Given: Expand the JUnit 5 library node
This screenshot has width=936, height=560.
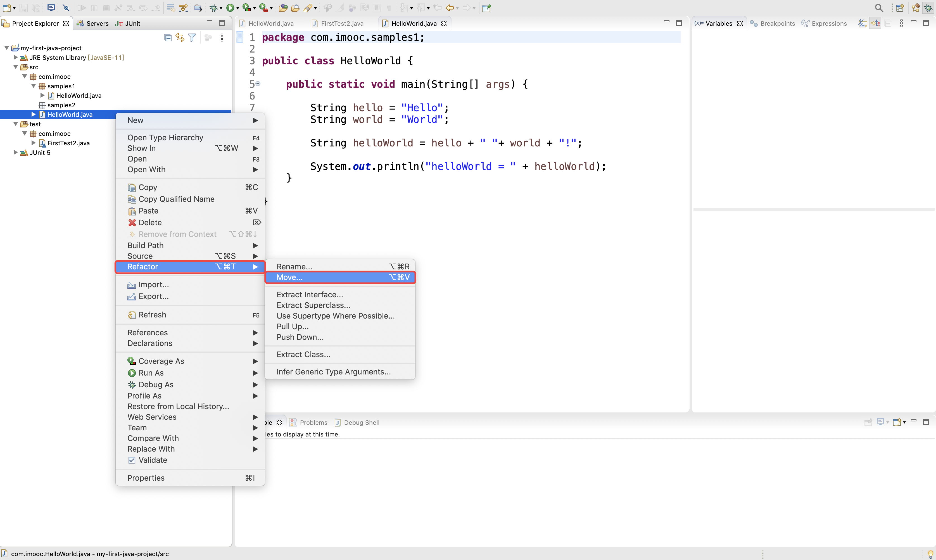Looking at the screenshot, I should pos(15,152).
